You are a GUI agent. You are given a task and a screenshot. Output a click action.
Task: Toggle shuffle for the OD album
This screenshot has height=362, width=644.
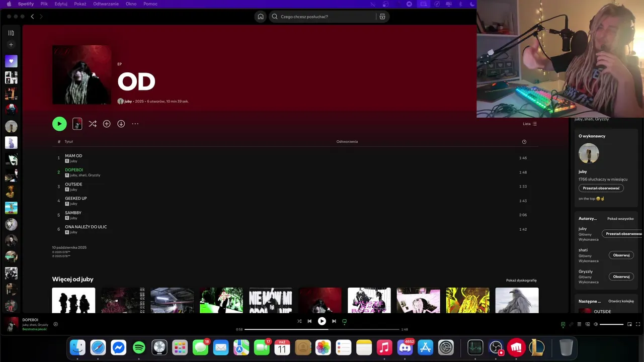93,124
